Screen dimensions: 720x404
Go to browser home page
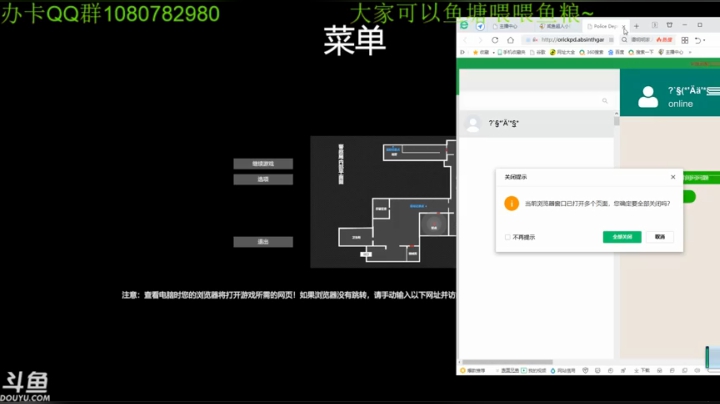(510, 40)
